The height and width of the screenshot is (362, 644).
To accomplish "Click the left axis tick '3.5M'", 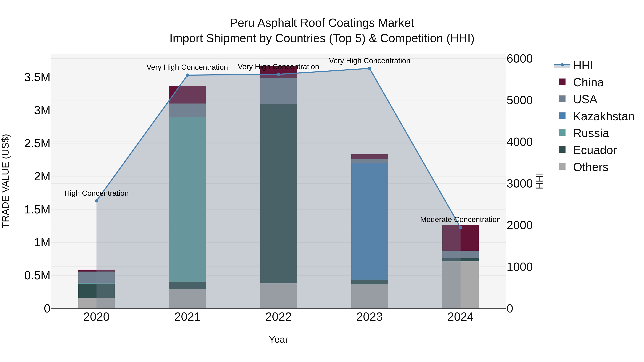I will (37, 77).
